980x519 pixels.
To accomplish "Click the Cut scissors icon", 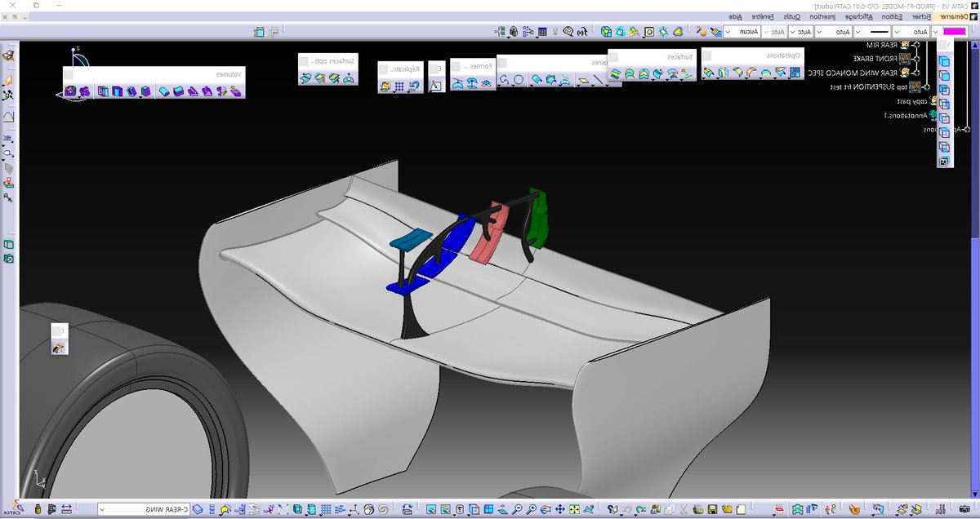I will click(x=684, y=509).
